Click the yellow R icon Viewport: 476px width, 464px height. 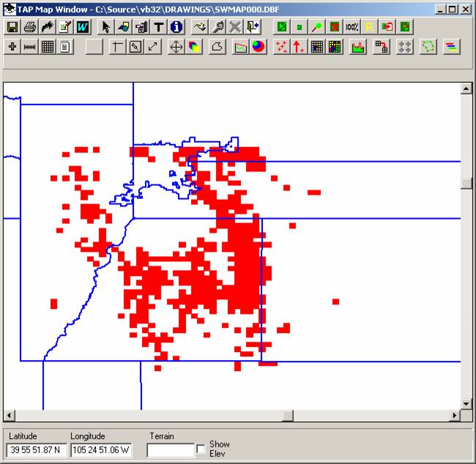[369, 27]
